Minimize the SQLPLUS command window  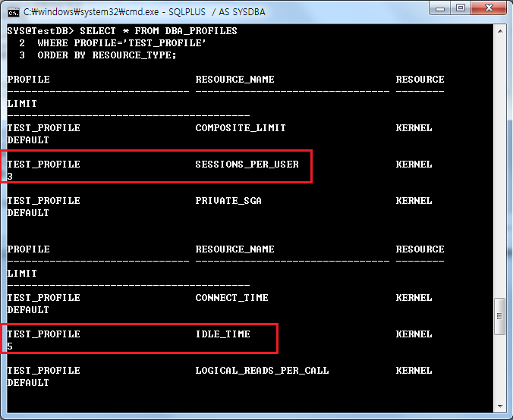pos(439,8)
